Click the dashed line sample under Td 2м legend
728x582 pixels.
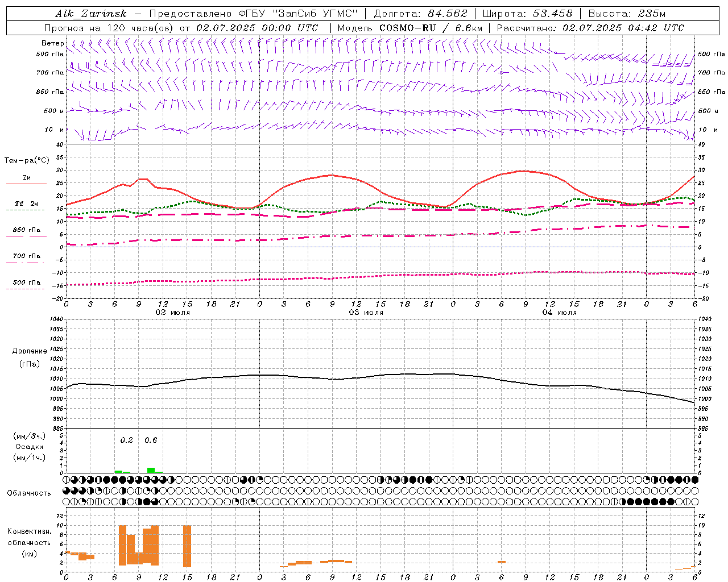tap(25, 210)
